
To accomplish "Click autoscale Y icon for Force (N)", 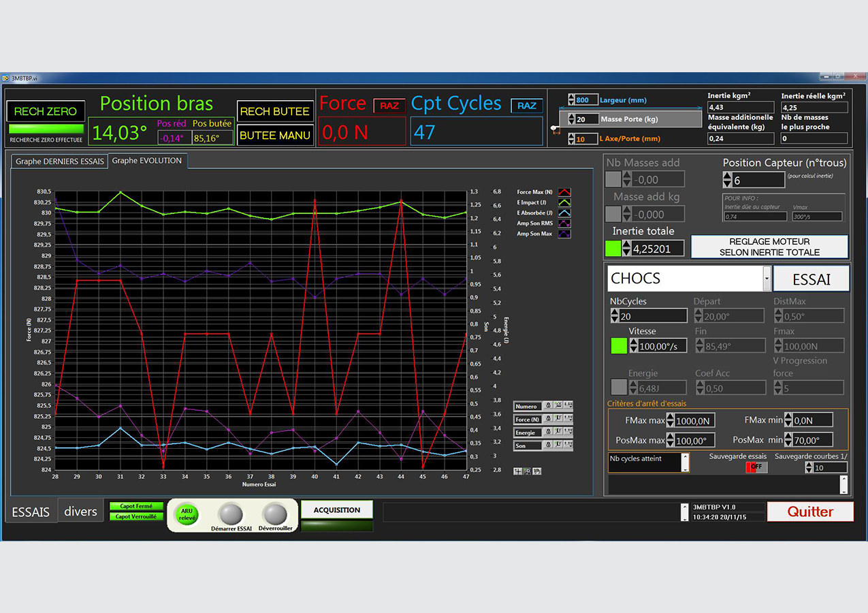I will (558, 420).
